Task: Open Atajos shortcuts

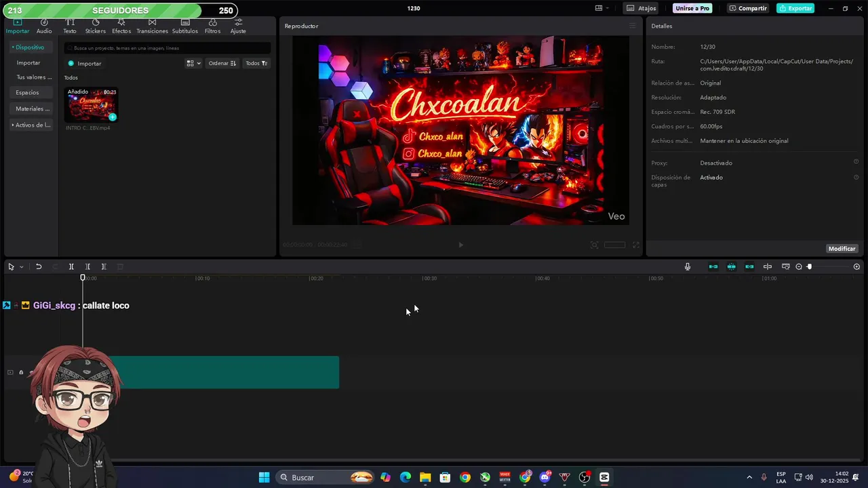Action: click(641, 8)
